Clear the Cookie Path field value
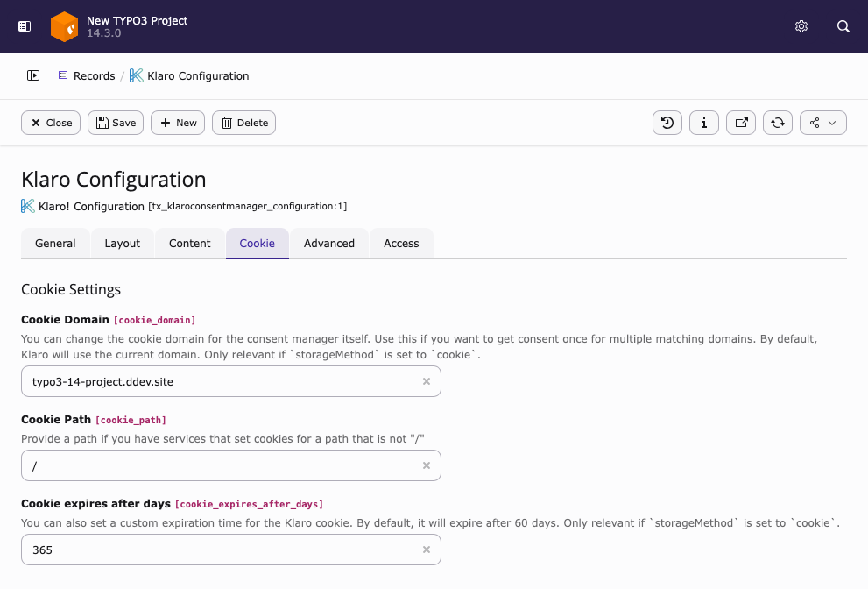 tap(427, 465)
